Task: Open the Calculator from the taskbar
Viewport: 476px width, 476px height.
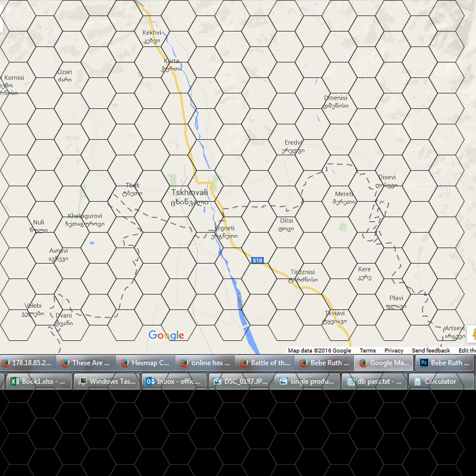Action: [440, 381]
